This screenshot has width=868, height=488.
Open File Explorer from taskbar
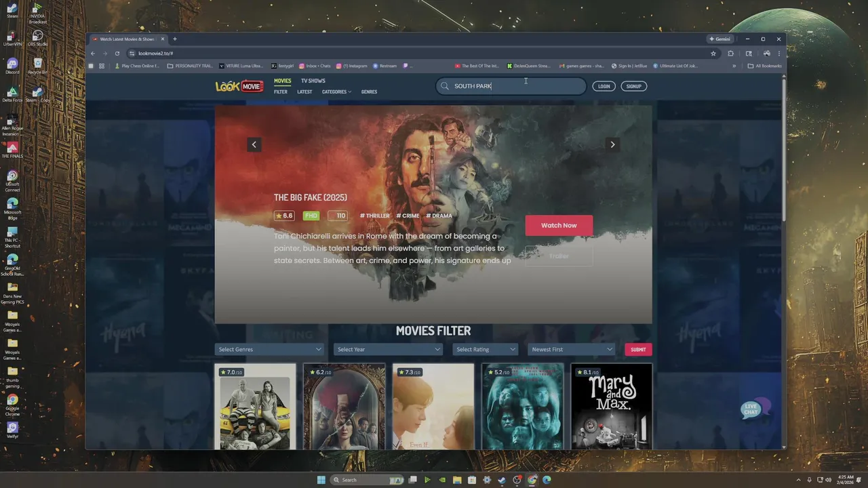457,480
